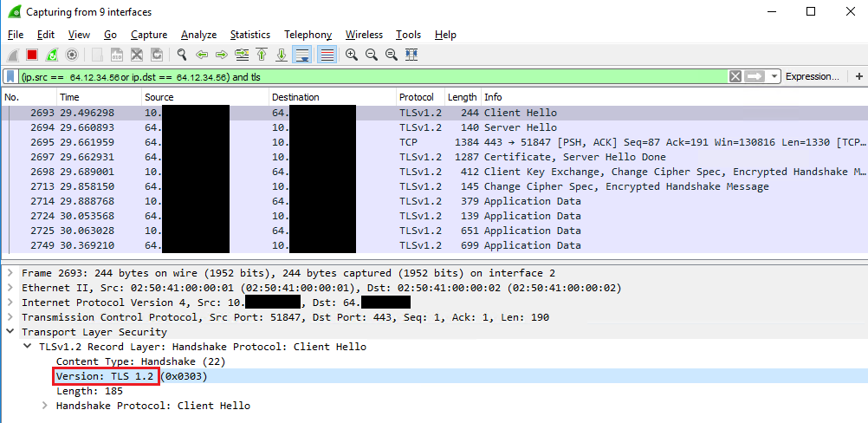Open the Wireless menu
The width and height of the screenshot is (868, 423).
364,35
